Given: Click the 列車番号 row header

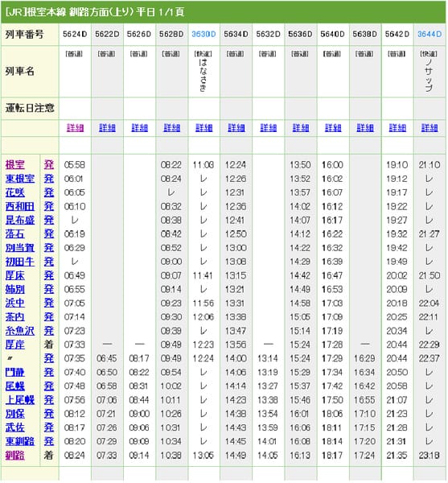Looking at the screenshot, I should 24,35.
